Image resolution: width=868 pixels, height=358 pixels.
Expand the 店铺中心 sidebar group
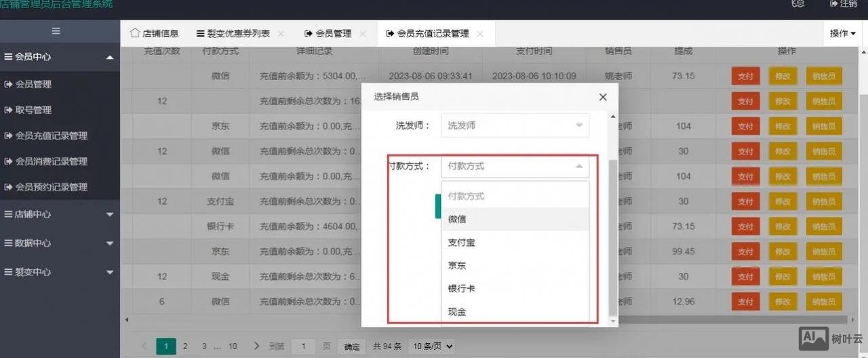pyautogui.click(x=60, y=214)
